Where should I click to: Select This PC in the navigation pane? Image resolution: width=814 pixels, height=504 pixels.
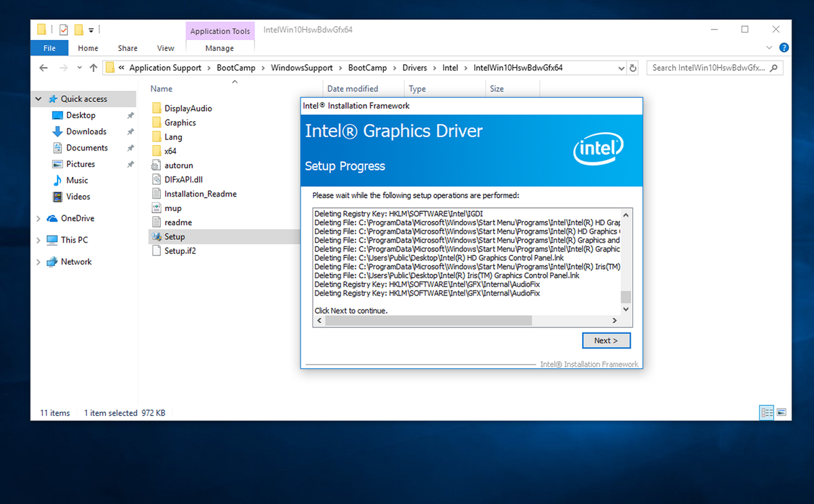coord(74,240)
